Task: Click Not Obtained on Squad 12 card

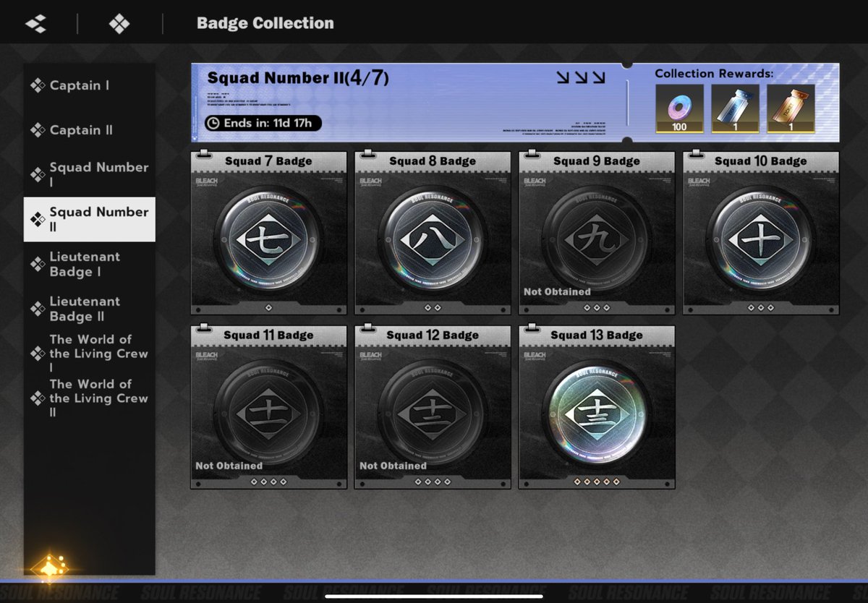Action: pyautogui.click(x=393, y=466)
